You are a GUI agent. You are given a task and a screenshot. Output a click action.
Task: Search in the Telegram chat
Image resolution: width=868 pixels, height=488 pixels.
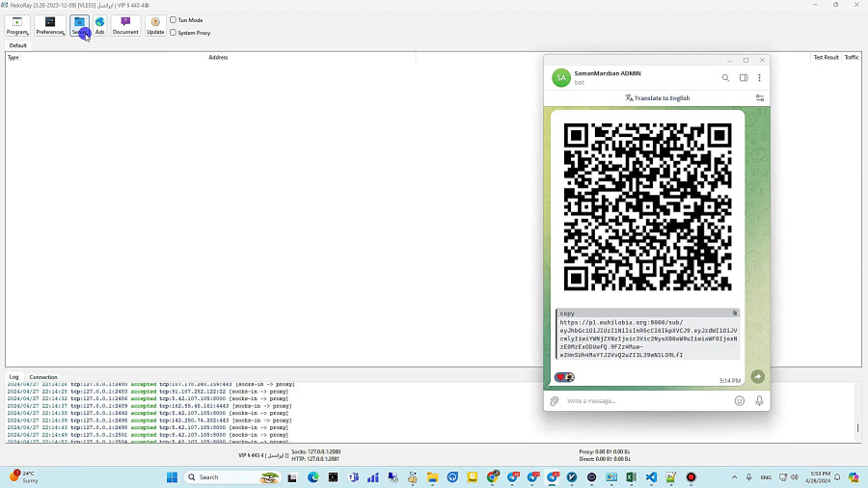[725, 78]
